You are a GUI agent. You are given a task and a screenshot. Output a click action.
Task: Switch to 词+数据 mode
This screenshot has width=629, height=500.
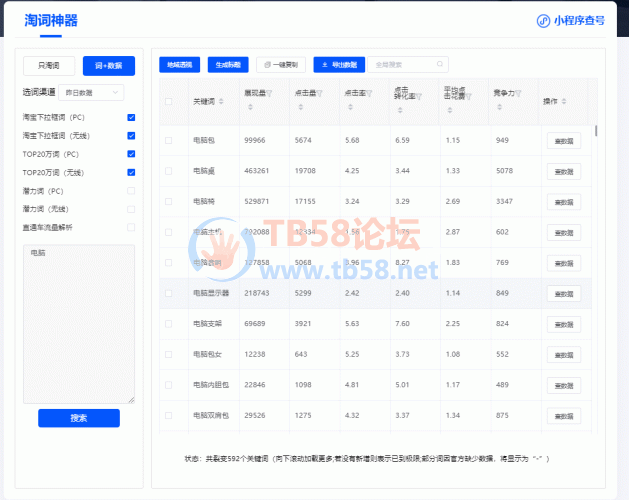coord(109,66)
